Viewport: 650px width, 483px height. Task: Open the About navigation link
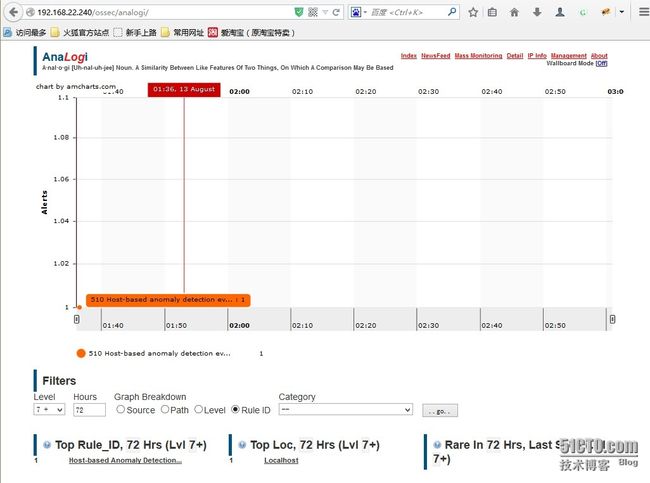click(599, 56)
